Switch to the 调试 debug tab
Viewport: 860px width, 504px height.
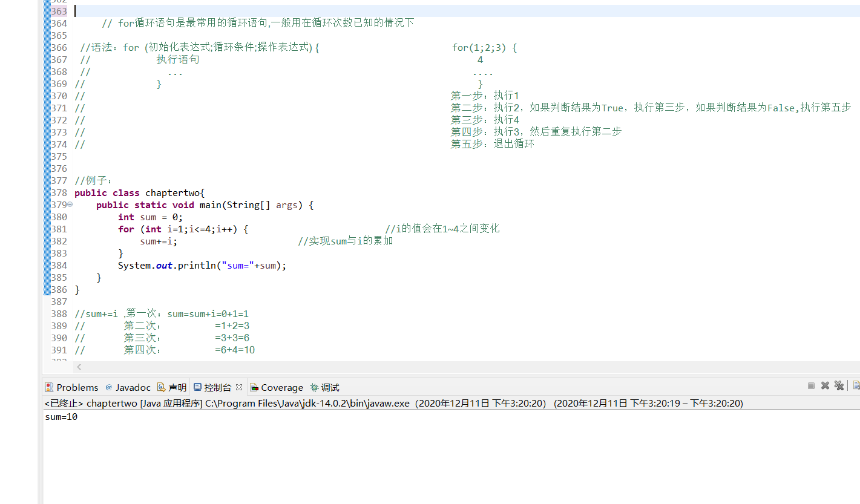coord(324,387)
